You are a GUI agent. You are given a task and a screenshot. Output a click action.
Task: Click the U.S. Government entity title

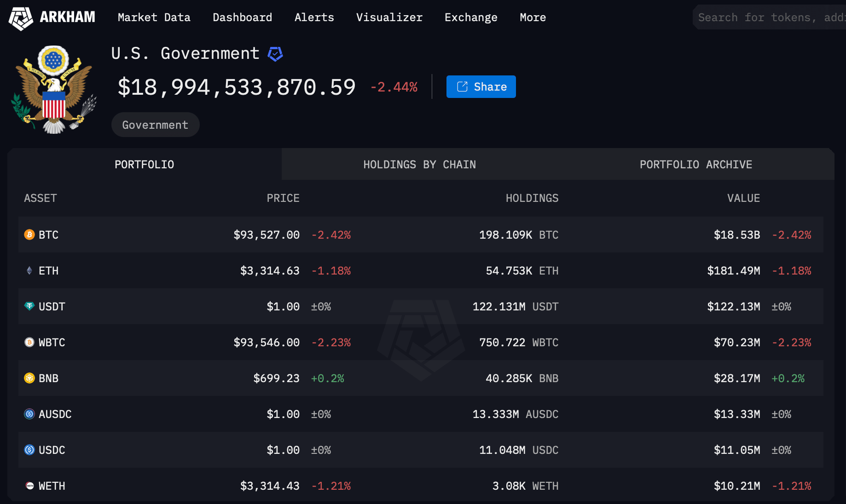(185, 53)
